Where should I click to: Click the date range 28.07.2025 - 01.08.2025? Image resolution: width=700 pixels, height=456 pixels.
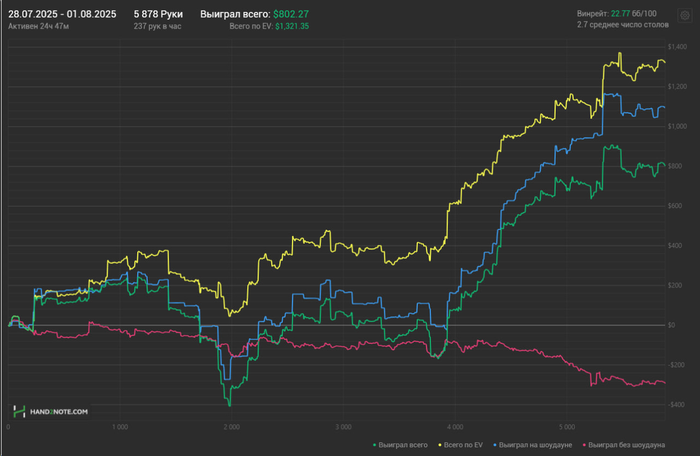[x=62, y=14]
